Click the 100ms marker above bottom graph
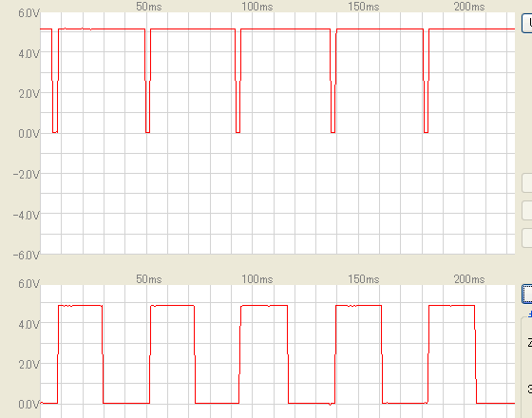532x418 pixels. [257, 279]
